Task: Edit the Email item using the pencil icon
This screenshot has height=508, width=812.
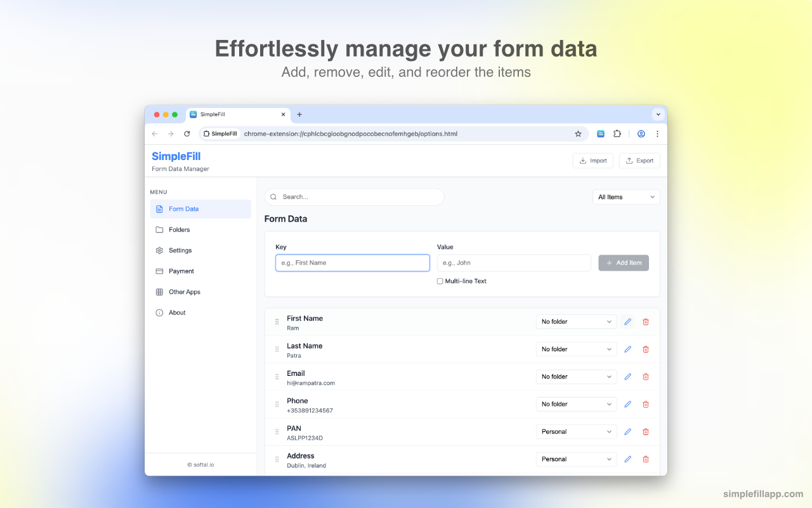Action: point(627,377)
